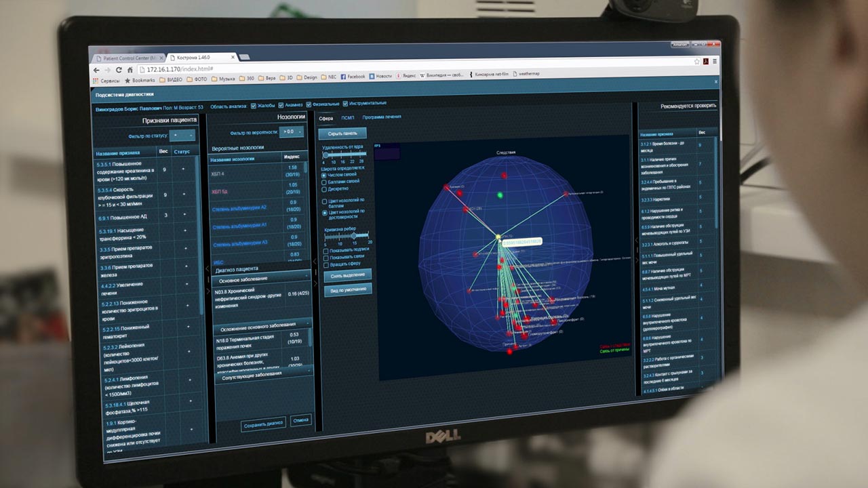This screenshot has height=488, width=868.
Task: Click the Отмена button
Action: point(300,421)
